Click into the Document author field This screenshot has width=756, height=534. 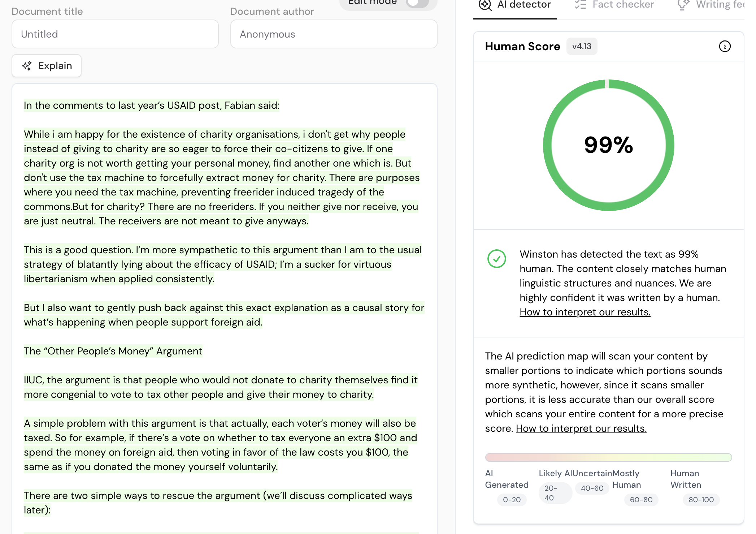coord(334,34)
